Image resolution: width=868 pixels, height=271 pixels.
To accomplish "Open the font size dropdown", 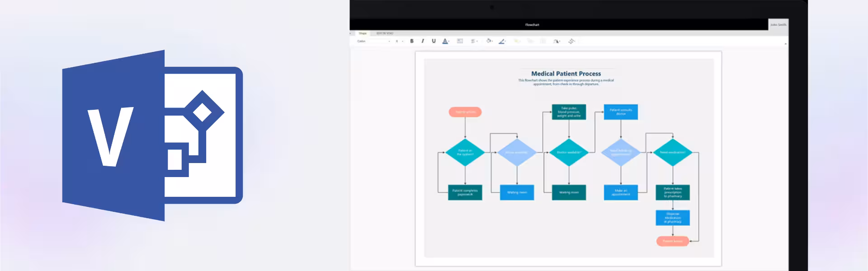I will pyautogui.click(x=399, y=41).
